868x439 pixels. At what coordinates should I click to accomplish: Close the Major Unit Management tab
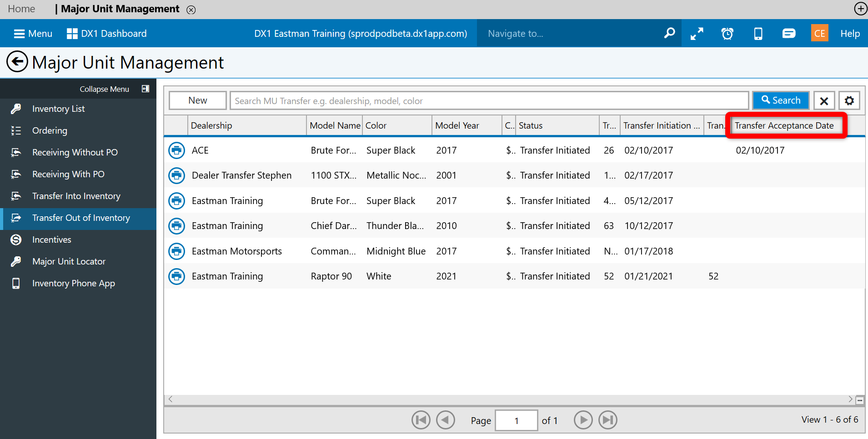(x=191, y=10)
